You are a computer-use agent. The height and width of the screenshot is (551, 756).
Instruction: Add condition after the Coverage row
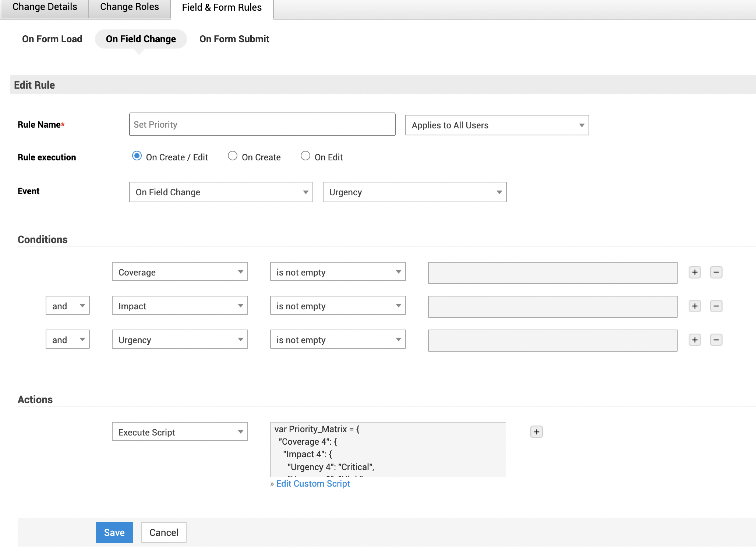tap(695, 272)
